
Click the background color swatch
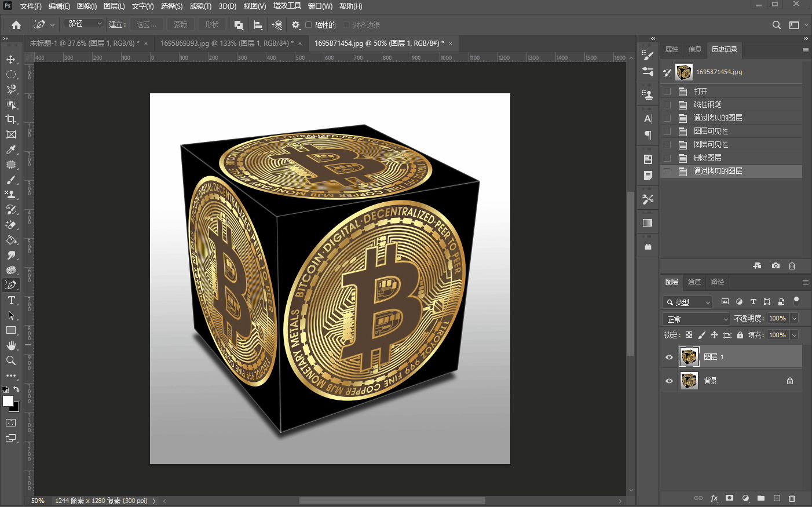click(x=16, y=408)
